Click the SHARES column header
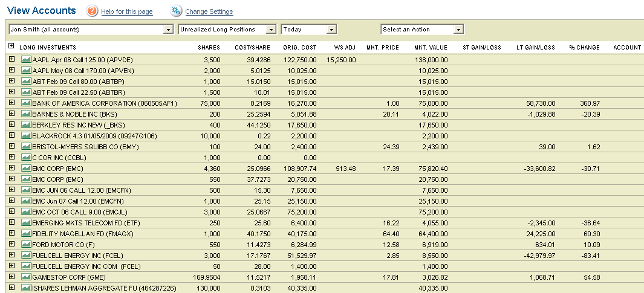This screenshot has height=293, width=644. [209, 48]
